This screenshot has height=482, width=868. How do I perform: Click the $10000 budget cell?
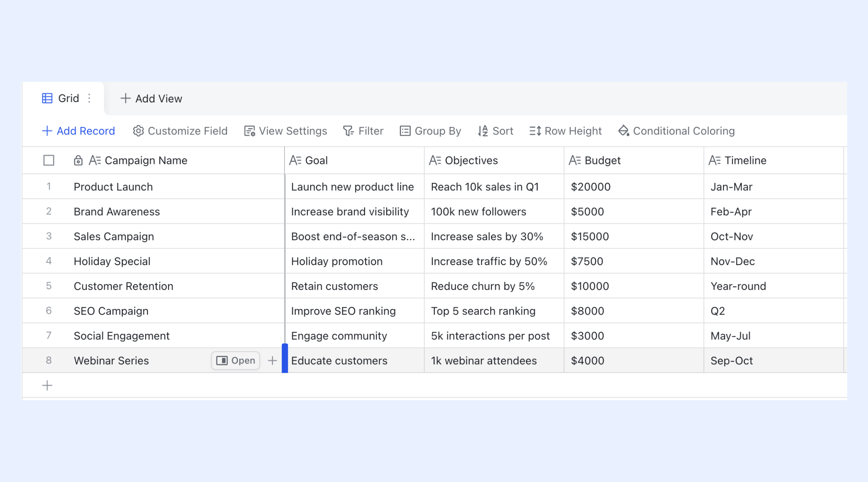[x=634, y=286]
